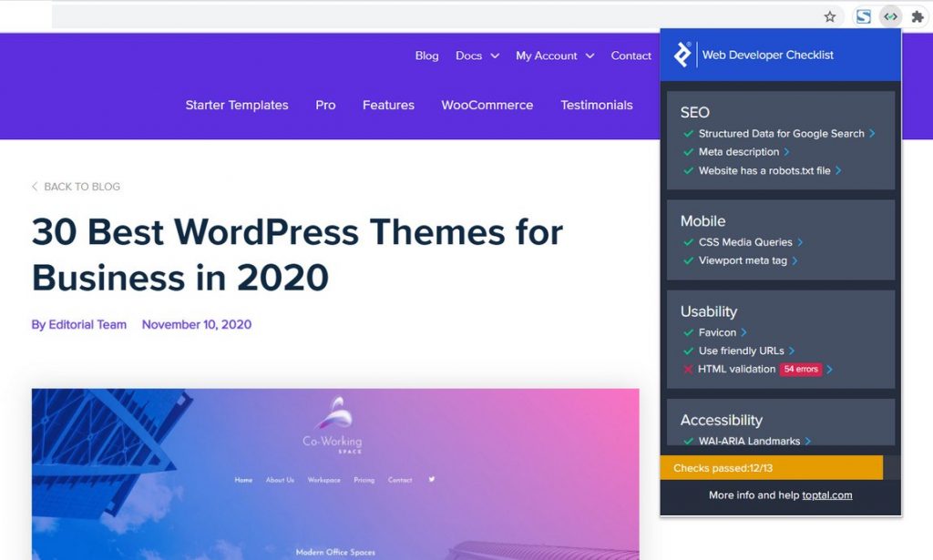
Task: Click the bookmark star in the address bar
Action: 830,16
